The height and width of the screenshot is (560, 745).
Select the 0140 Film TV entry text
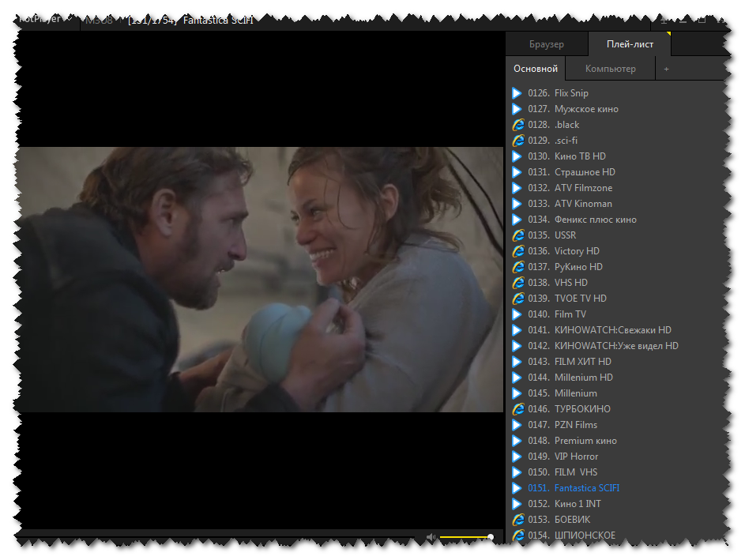[557, 314]
